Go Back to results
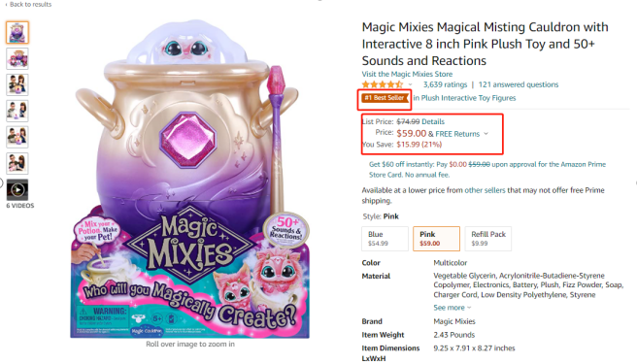Viewport: 637px width, 364px height. (x=28, y=4)
